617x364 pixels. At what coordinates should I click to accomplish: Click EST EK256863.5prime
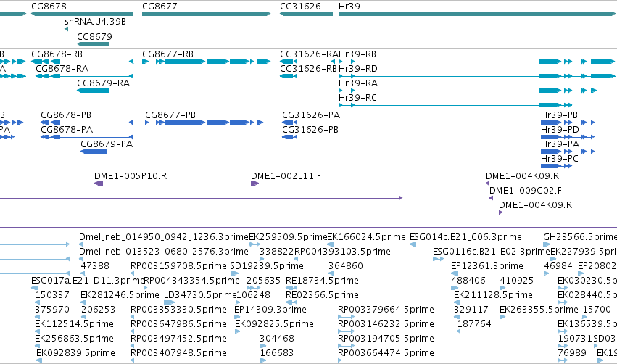74,339
